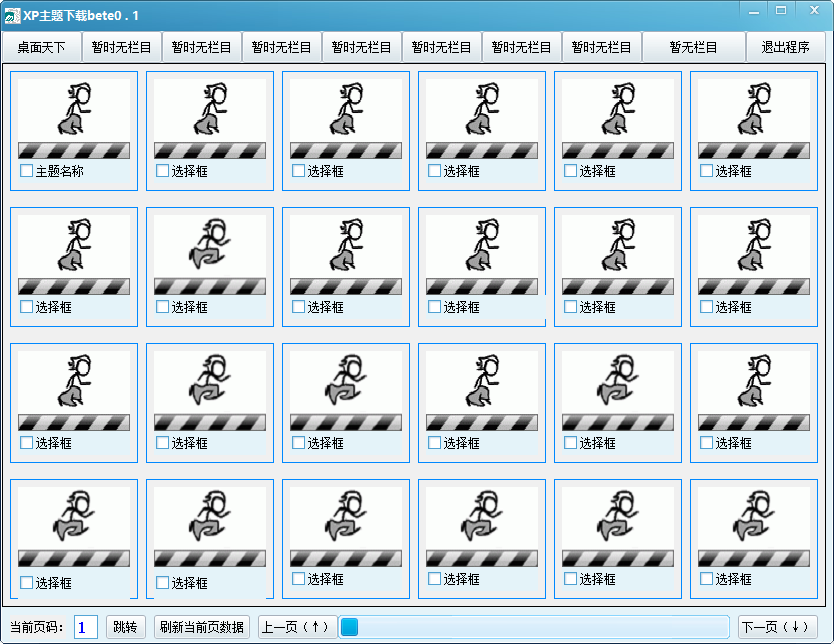Open thumbnail in second row, second column
834x644 pixels.
[x=210, y=255]
